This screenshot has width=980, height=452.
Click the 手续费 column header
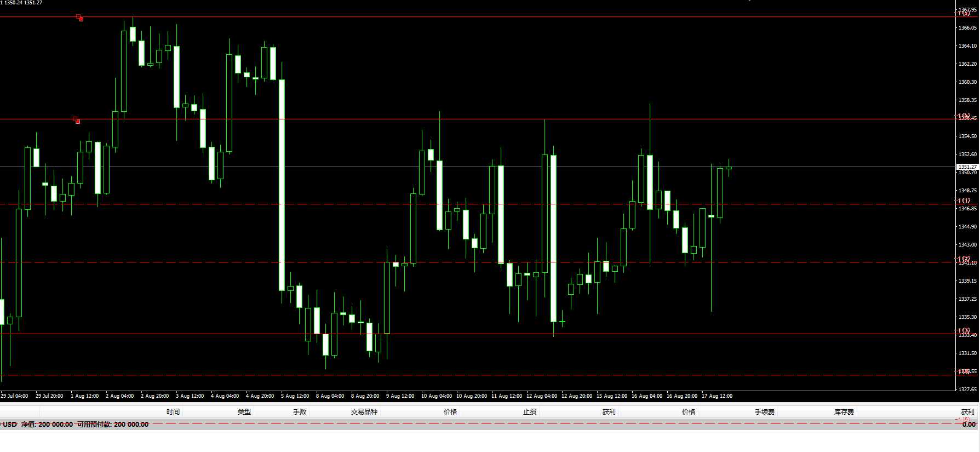coord(765,412)
